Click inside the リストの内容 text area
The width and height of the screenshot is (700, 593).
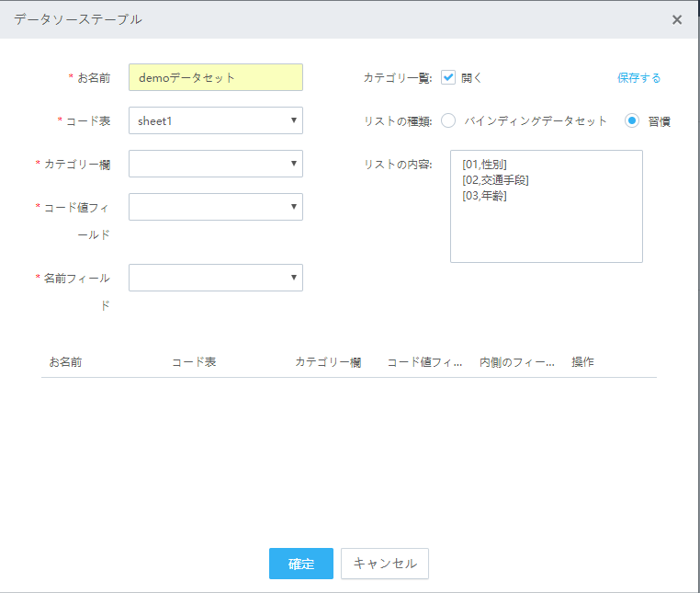(547, 207)
